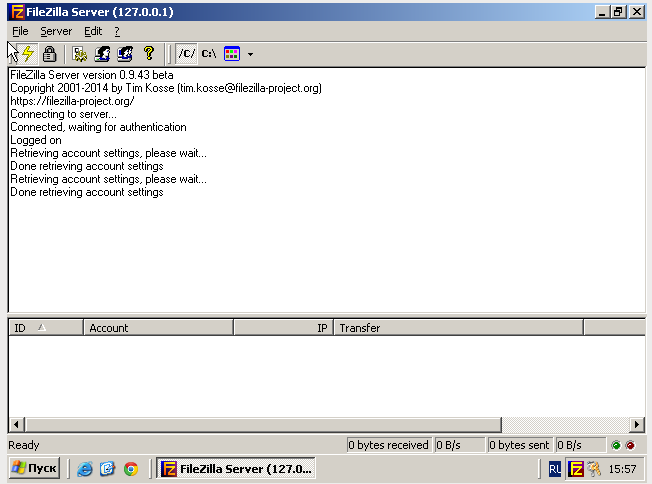This screenshot has height=484, width=652.
Task: Click the horizontal scrollbar right arrow
Action: point(637,424)
